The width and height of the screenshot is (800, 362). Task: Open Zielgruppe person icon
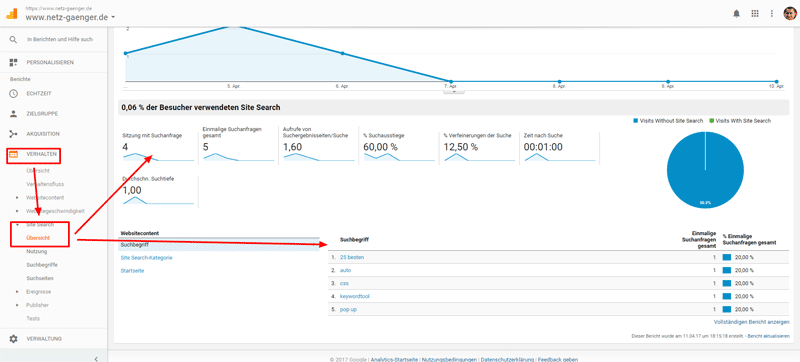[x=14, y=114]
